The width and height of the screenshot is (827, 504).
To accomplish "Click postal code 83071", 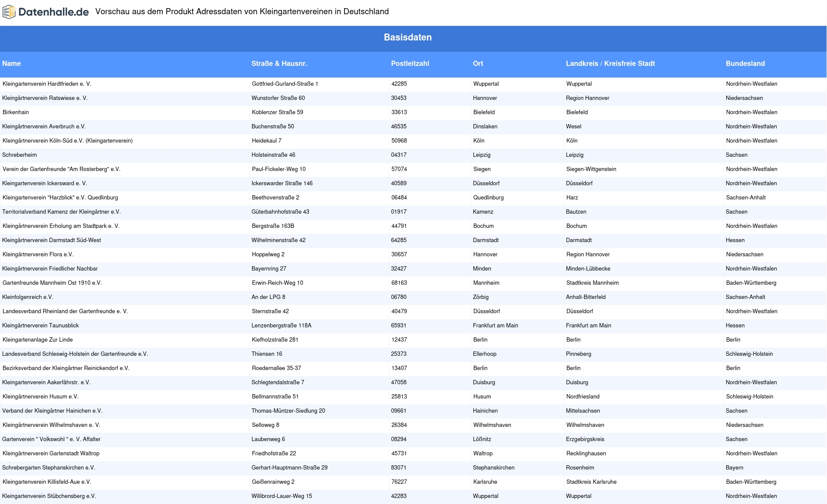I will pos(399,468).
